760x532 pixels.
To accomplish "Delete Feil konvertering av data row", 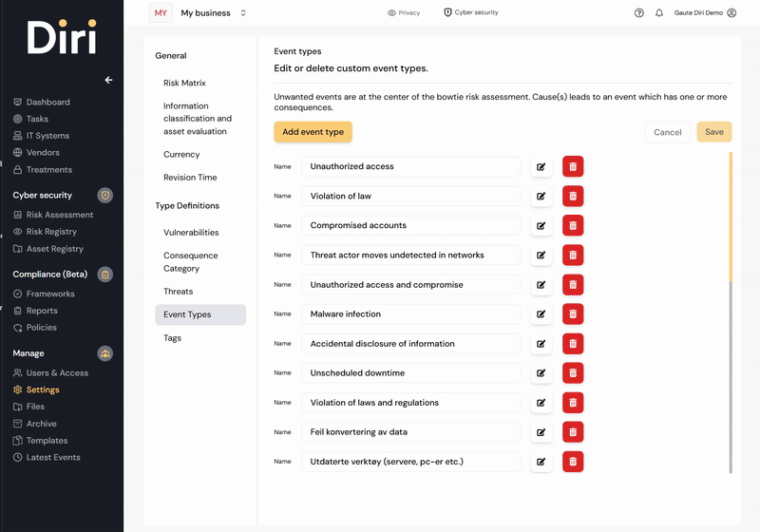I will tap(573, 432).
